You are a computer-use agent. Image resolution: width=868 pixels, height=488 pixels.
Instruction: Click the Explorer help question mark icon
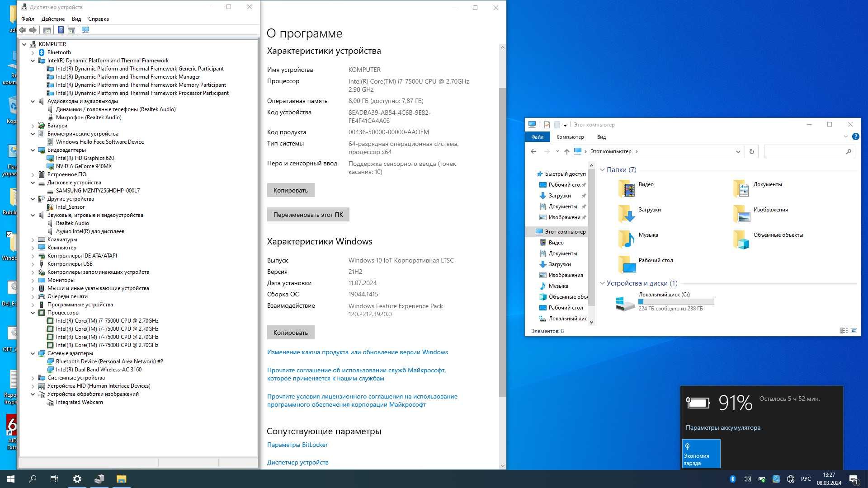pyautogui.click(x=855, y=136)
